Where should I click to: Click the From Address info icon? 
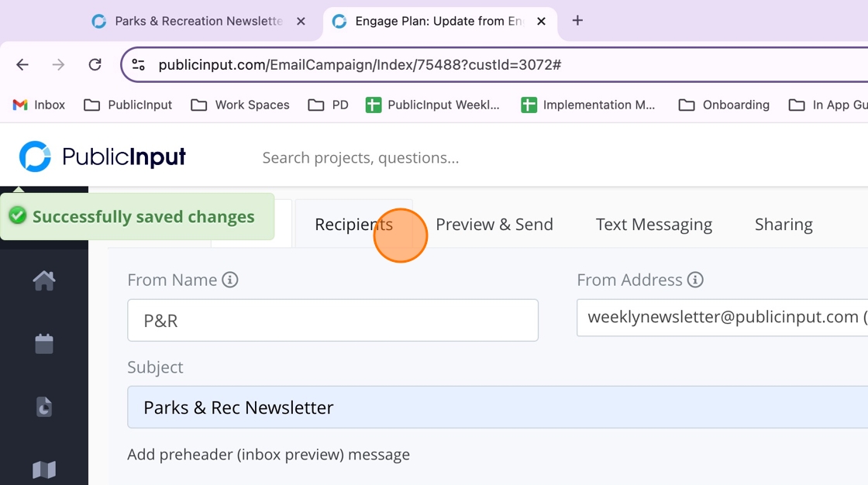[695, 280]
